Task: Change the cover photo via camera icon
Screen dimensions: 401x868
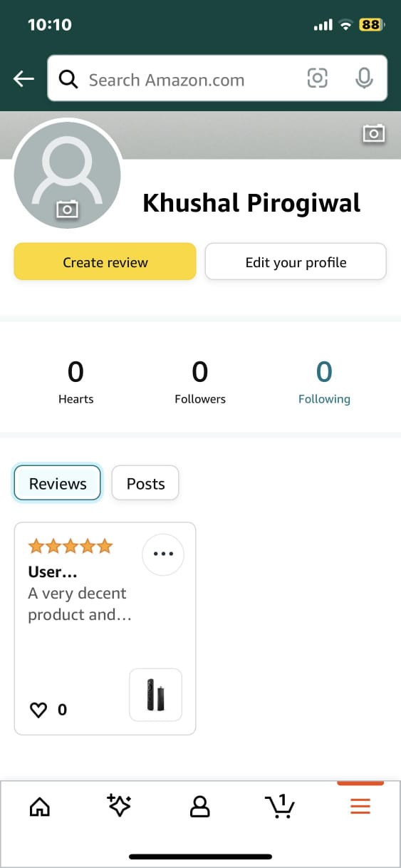Action: coord(374,133)
